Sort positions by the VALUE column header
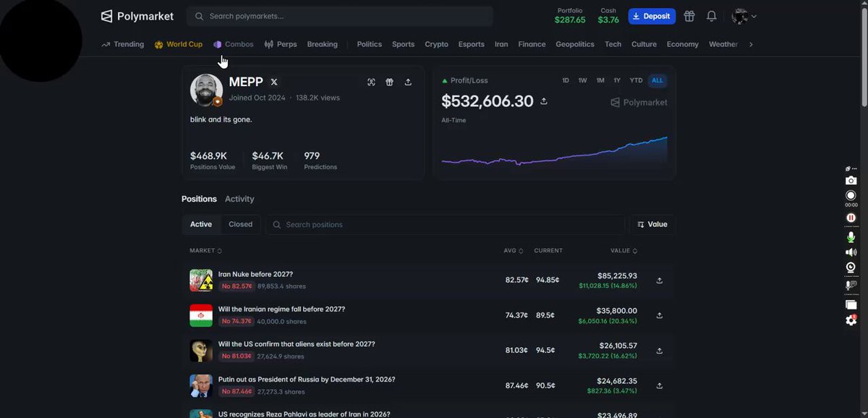 coord(624,251)
